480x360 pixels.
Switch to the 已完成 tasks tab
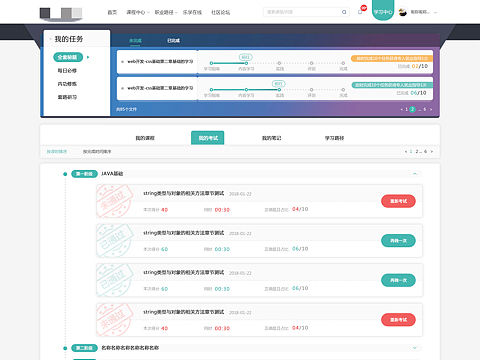pyautogui.click(x=173, y=41)
